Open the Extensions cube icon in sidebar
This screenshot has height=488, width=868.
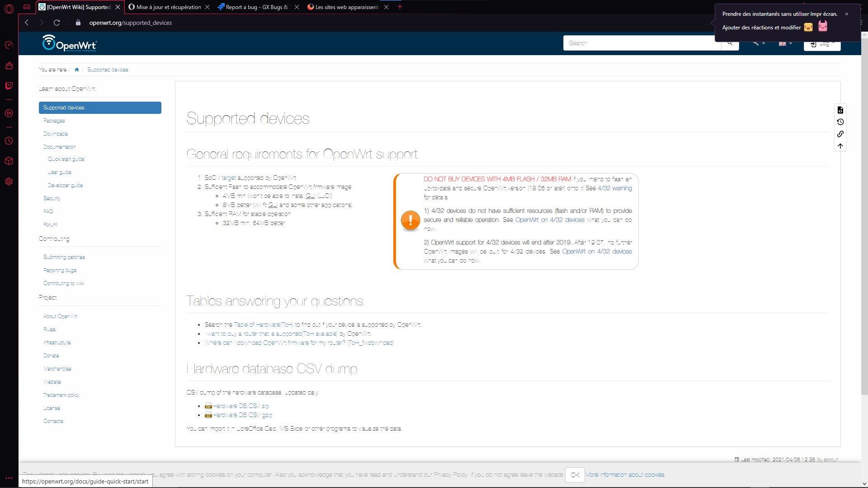(x=9, y=161)
